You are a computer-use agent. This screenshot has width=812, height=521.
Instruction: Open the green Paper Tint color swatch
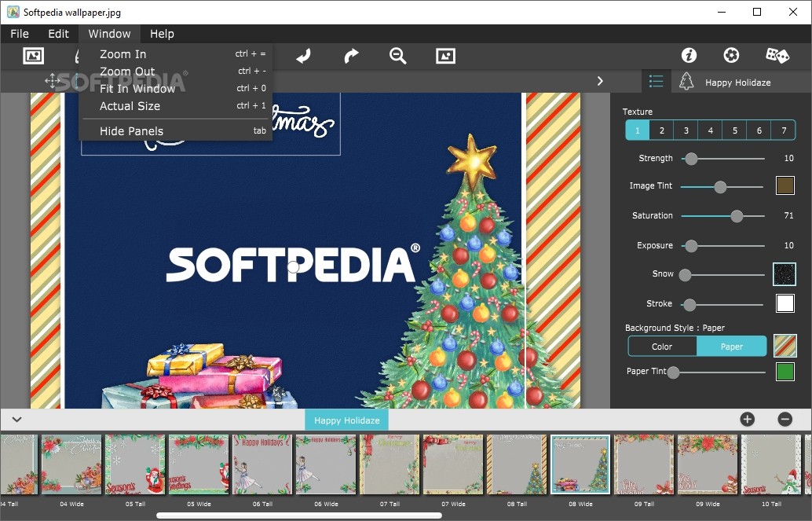tap(785, 372)
